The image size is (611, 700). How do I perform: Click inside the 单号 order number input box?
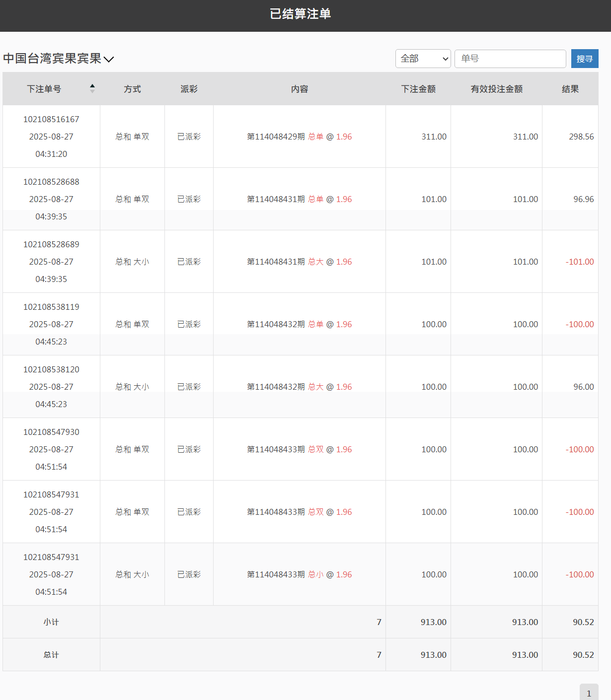(510, 59)
